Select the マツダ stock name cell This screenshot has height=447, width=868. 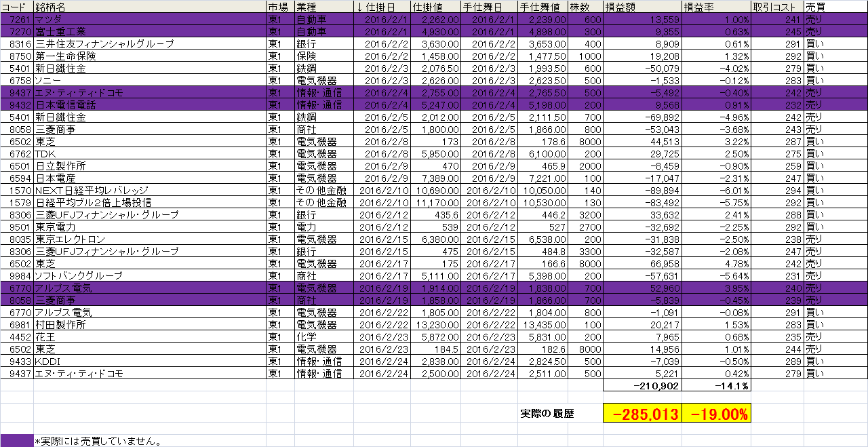150,19
